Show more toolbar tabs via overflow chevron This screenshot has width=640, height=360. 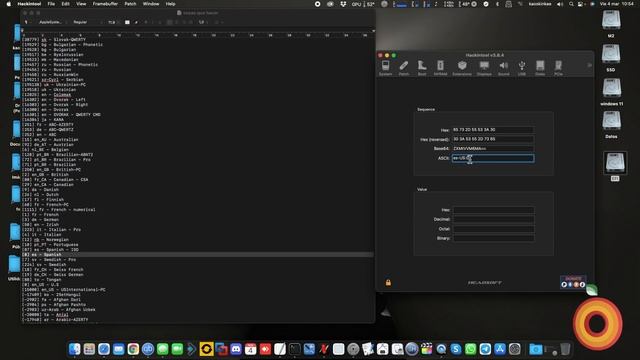[x=589, y=65]
